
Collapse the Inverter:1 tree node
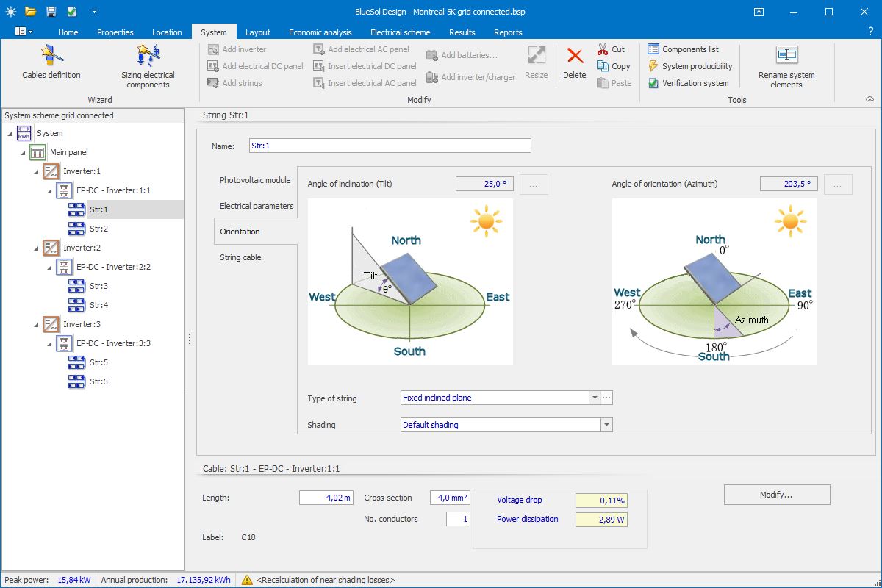click(36, 171)
